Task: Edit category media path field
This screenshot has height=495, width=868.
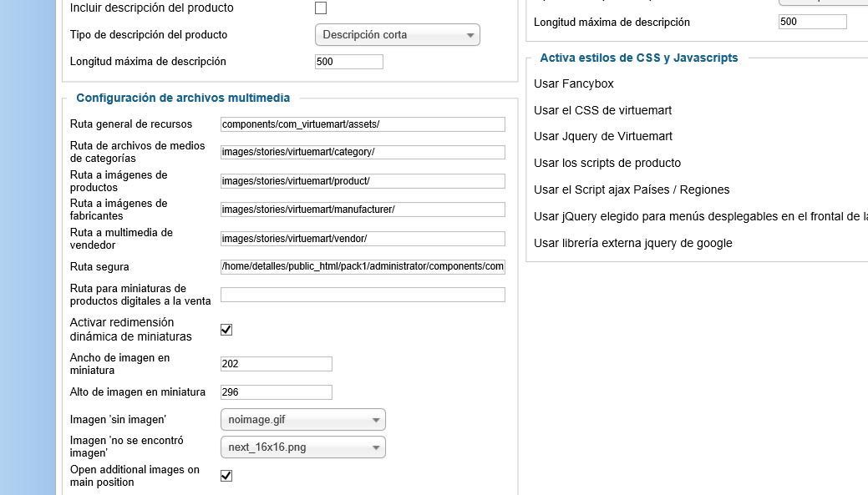Action: pos(363,152)
